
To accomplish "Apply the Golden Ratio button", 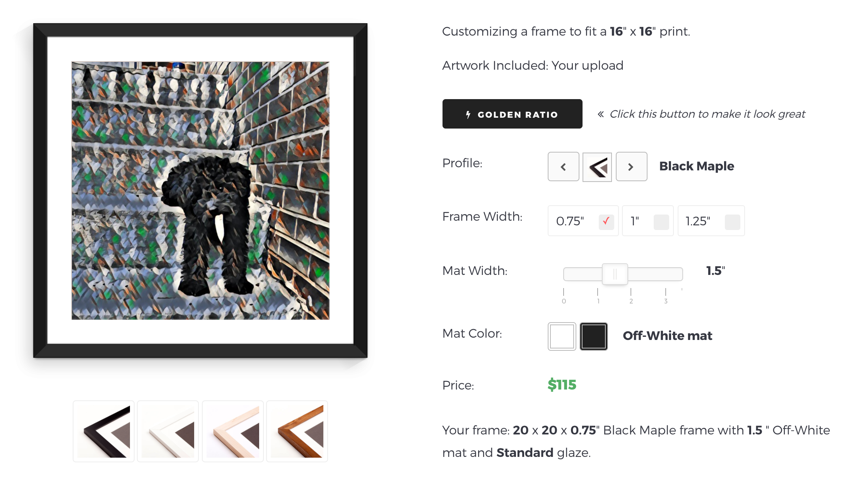I will pos(512,114).
